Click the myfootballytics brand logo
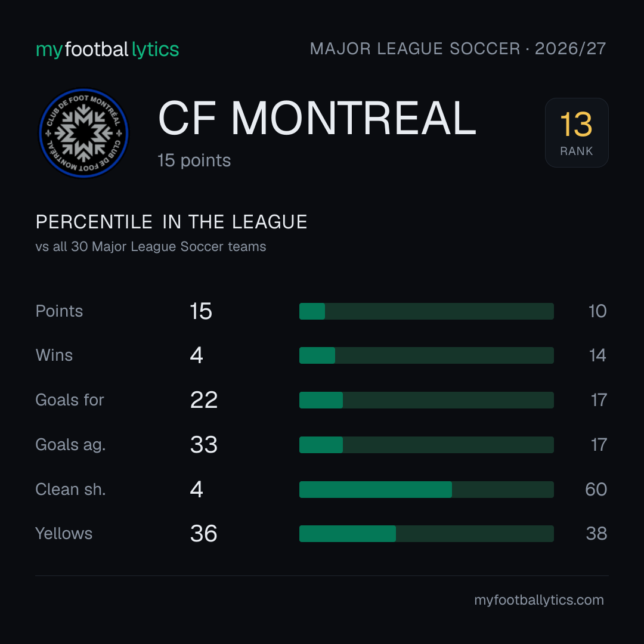Image resolution: width=644 pixels, height=644 pixels. point(107,49)
